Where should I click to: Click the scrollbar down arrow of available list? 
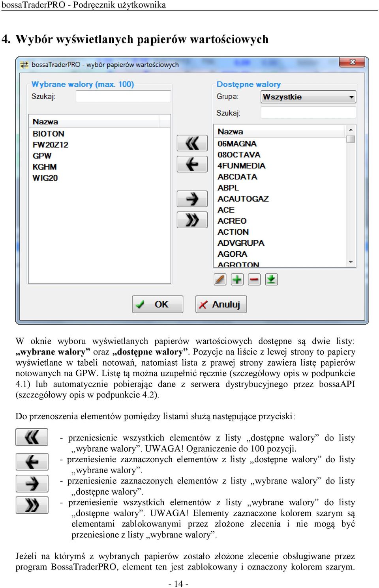(x=351, y=263)
